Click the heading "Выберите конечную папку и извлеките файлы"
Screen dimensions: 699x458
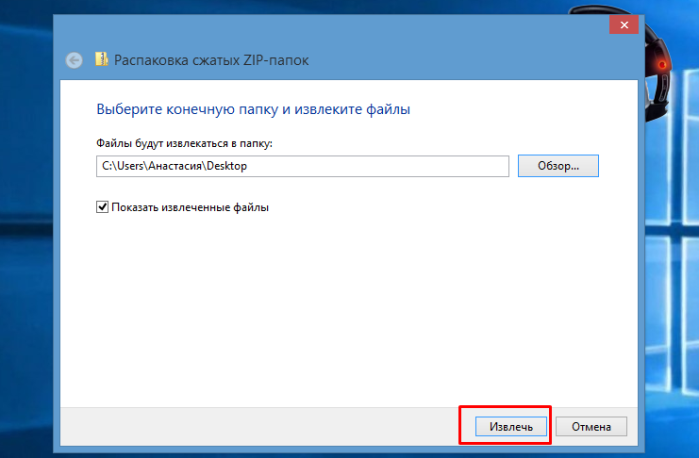(x=253, y=109)
